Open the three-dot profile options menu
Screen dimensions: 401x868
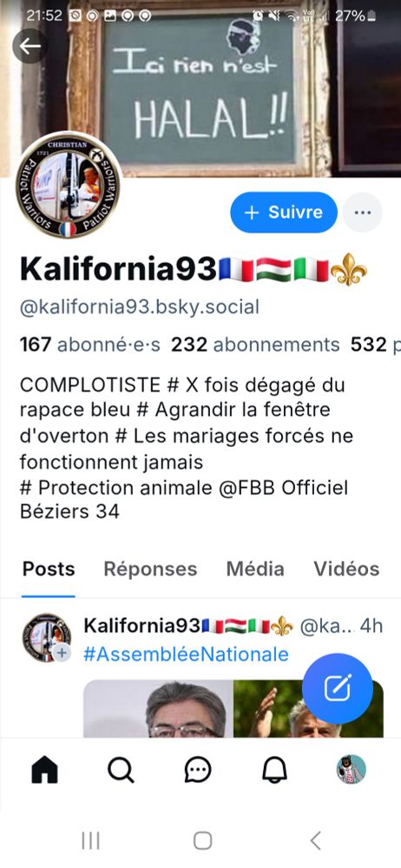[362, 212]
